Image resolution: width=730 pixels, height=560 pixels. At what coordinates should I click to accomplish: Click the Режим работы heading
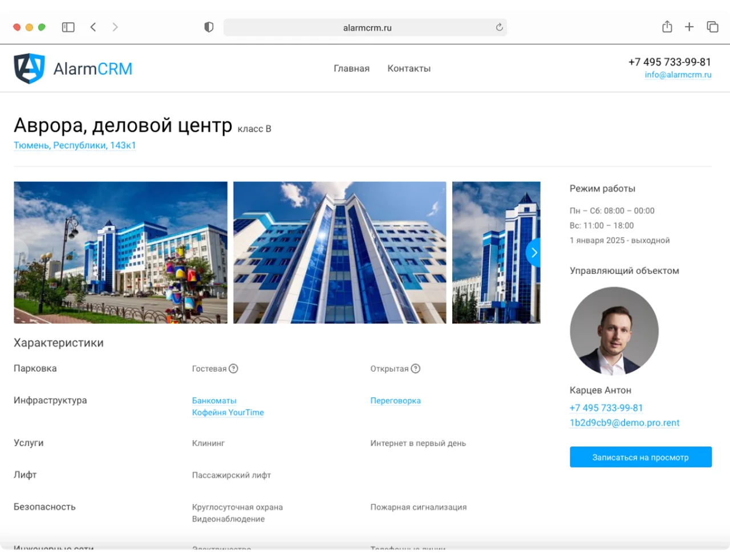602,189
